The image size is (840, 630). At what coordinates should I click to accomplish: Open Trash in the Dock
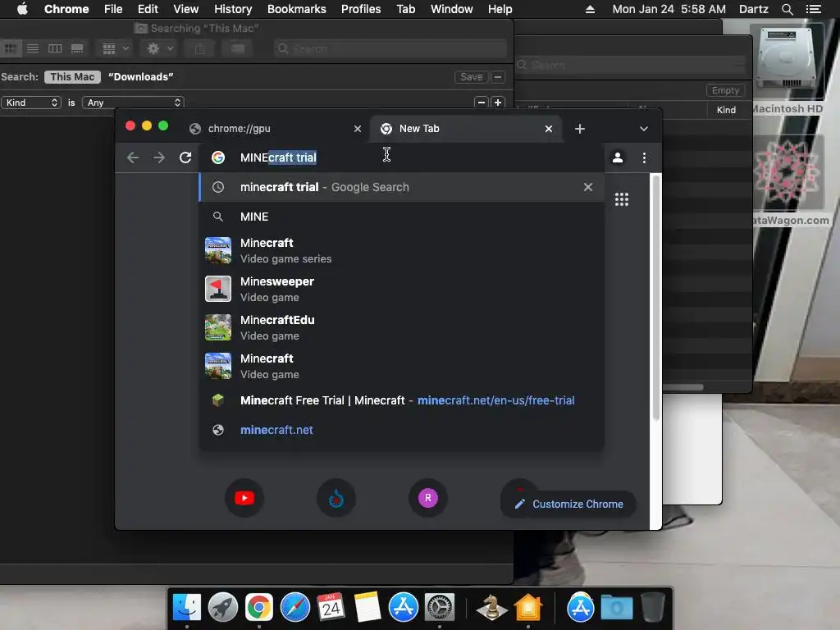tap(652, 608)
